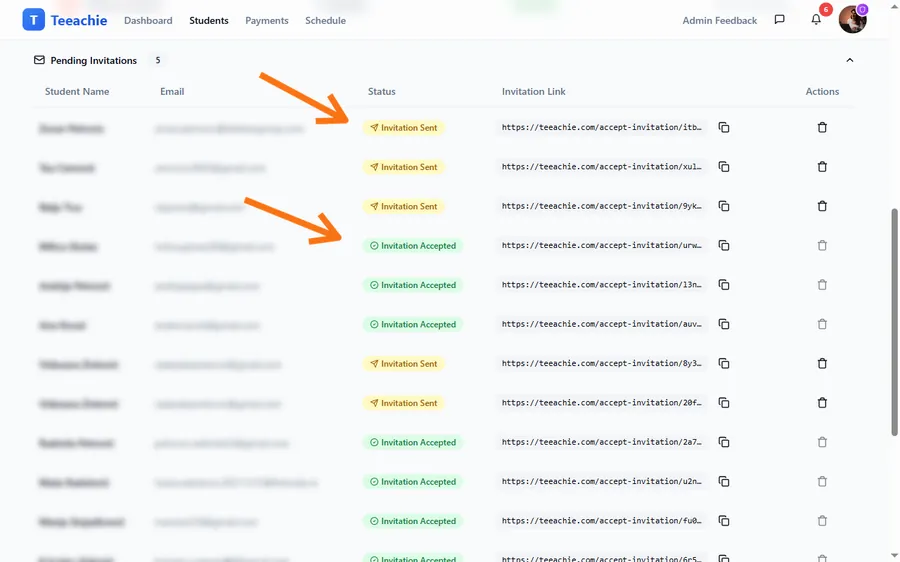
Task: Copy the invitation link ending in urw
Action: (724, 246)
